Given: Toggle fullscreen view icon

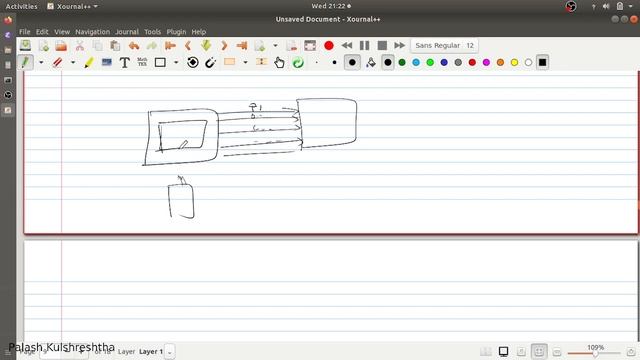Looking at the screenshot, I should (310, 46).
